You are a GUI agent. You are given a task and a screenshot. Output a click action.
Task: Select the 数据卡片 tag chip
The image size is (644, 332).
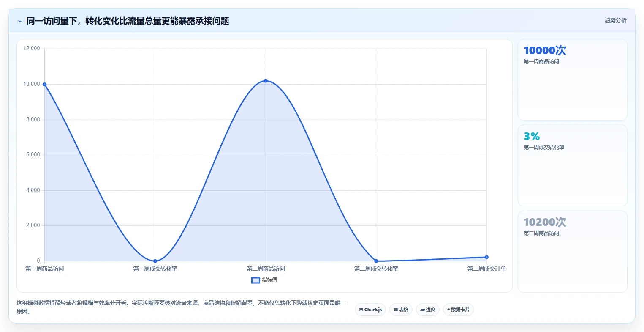pyautogui.click(x=458, y=310)
